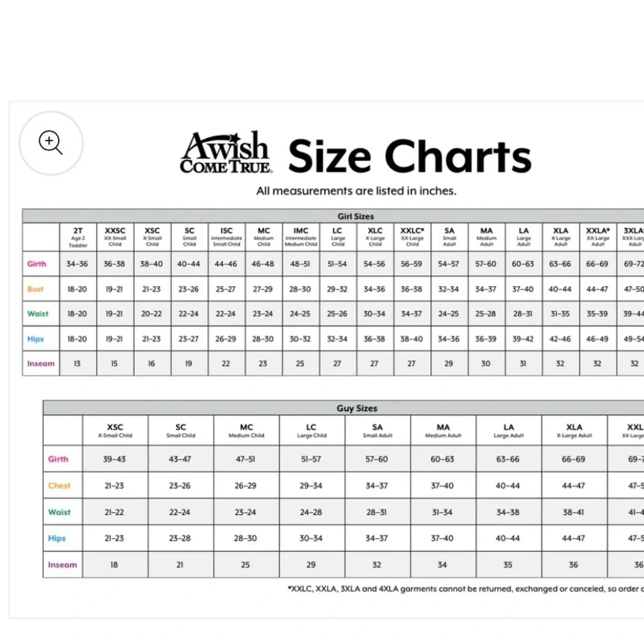Image resolution: width=644 pixels, height=644 pixels.
Task: Click the XXLC return policy footnote
Action: (x=466, y=589)
